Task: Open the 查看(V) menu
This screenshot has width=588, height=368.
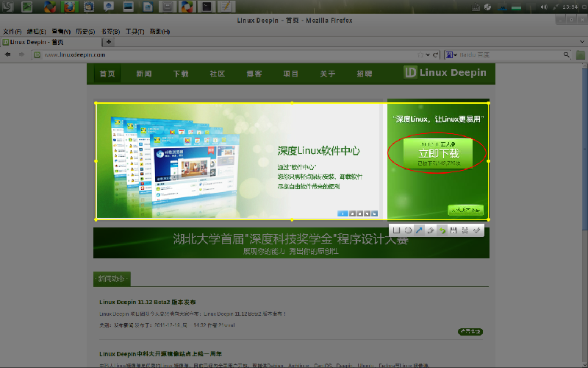Action: click(x=61, y=32)
